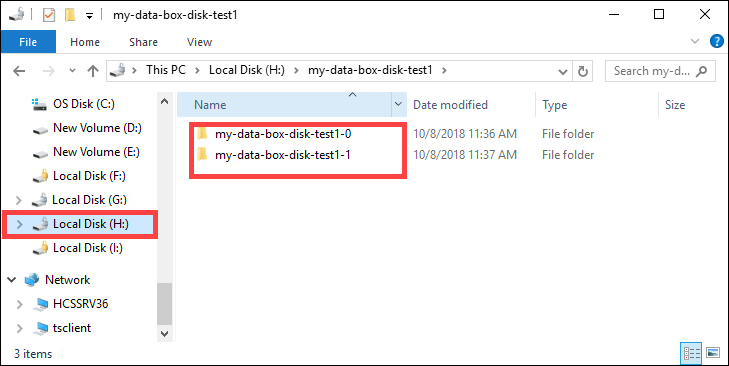Open the File menu
The height and width of the screenshot is (366, 729).
point(28,42)
